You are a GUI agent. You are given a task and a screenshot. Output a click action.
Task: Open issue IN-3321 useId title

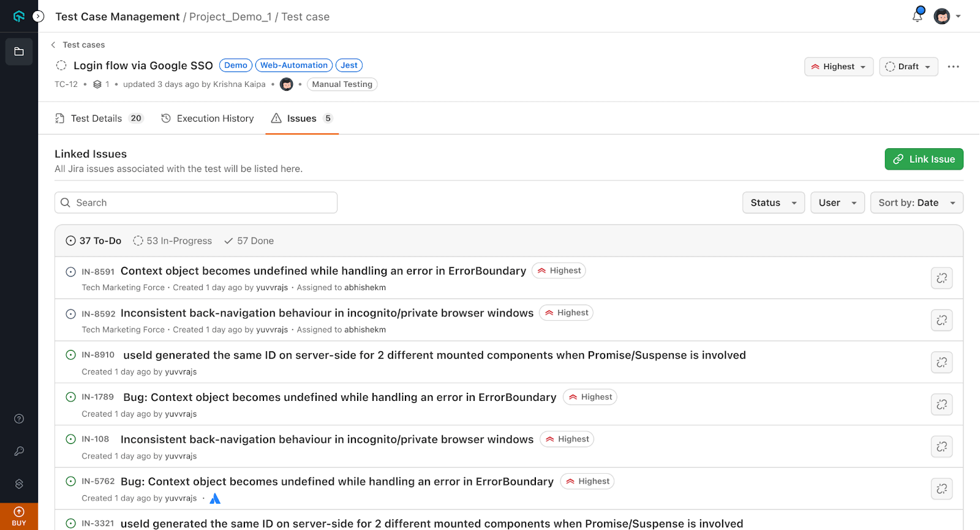click(432, 524)
